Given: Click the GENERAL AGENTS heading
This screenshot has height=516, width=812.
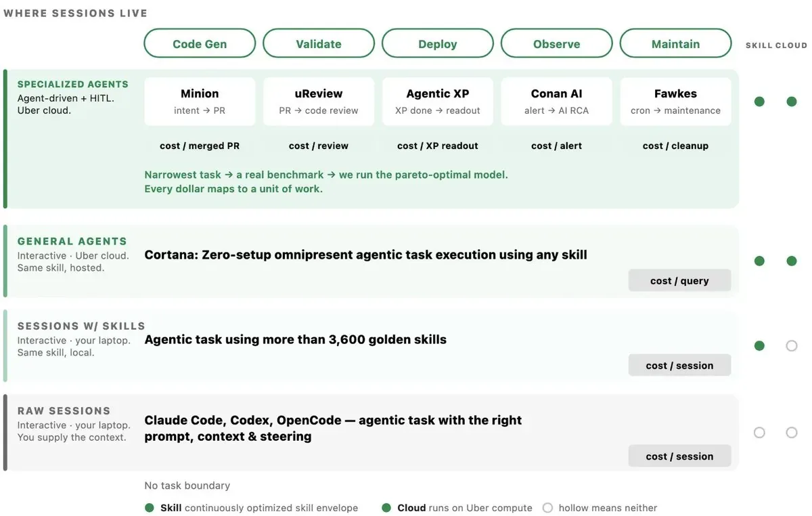Looking at the screenshot, I should 72,241.
